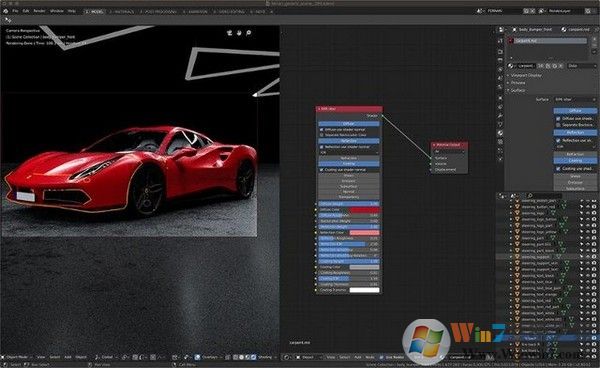600x368 pixels.
Task: Open the Texture properties tab icon
Action: tap(500, 142)
